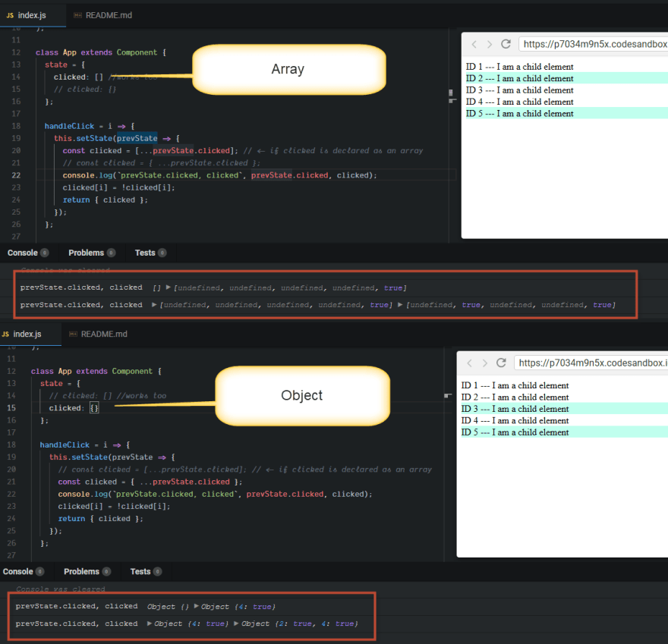Click the JS file icon on the upper index.js tab
Screen dimensions: 668x644
9,15
